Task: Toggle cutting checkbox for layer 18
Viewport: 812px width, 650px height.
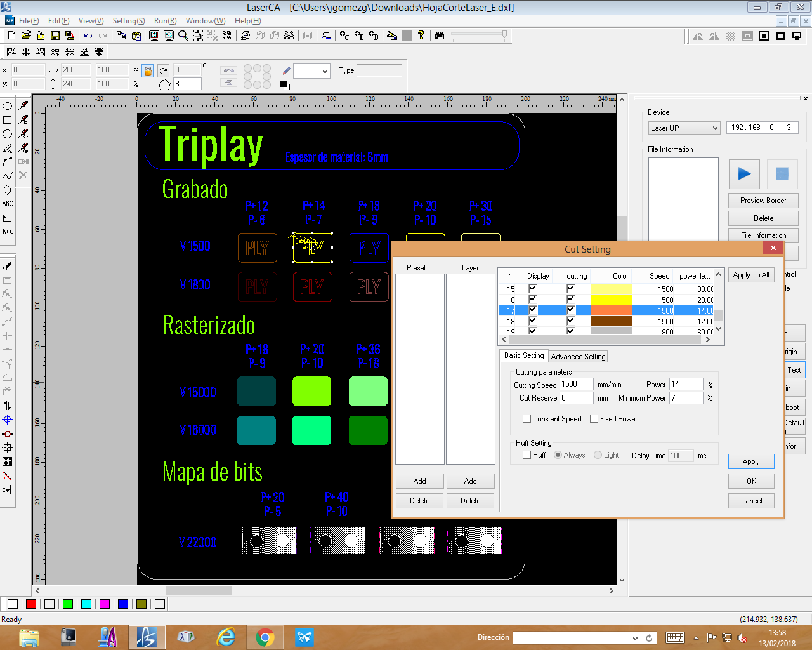Action: tap(570, 321)
